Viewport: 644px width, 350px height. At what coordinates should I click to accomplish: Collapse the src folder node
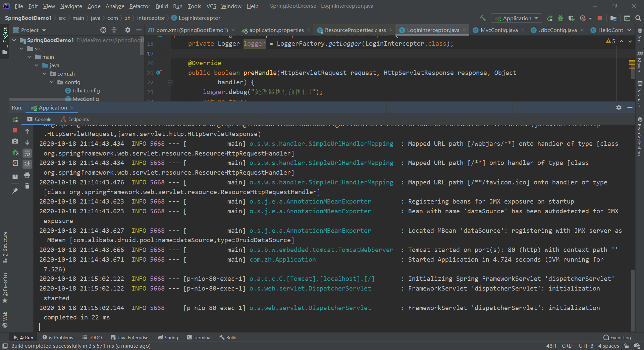click(22, 48)
